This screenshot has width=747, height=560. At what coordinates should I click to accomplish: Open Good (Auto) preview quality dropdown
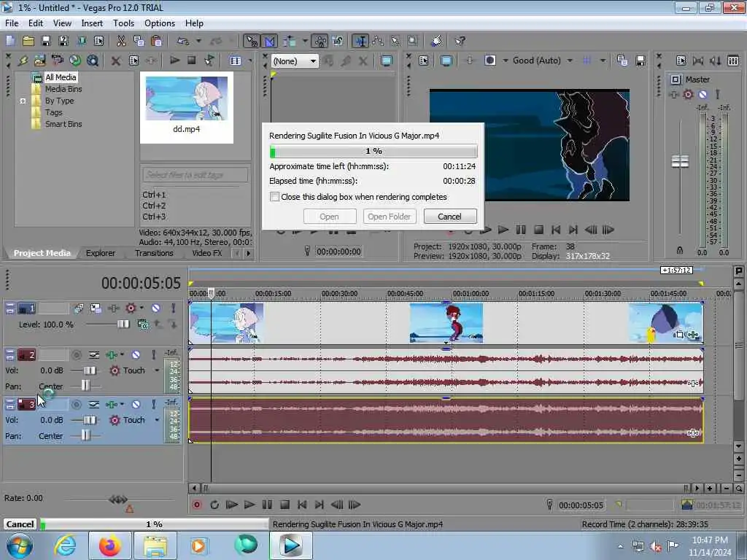pyautogui.click(x=570, y=61)
